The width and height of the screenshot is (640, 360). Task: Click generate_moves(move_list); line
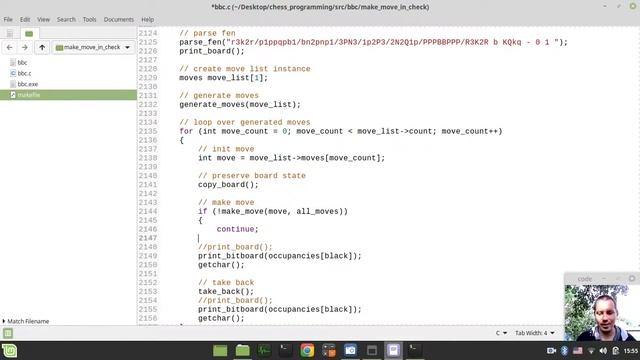pyautogui.click(x=240, y=104)
